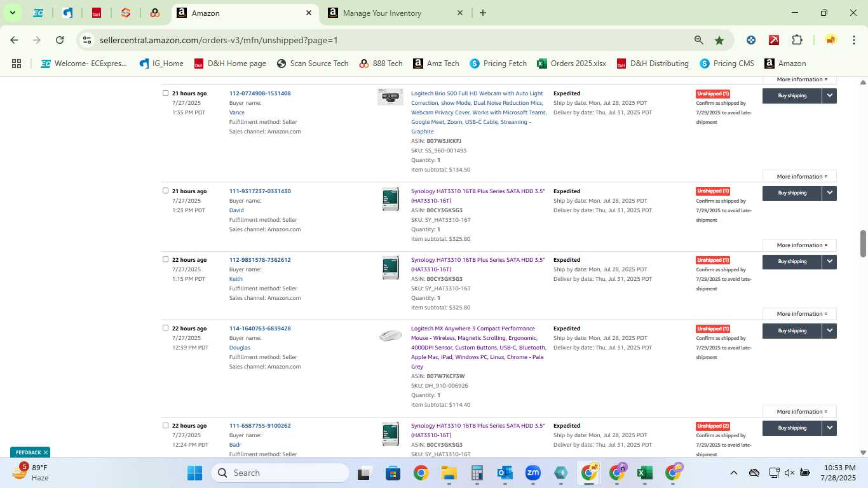Open 888 Tech bookmark
868x488 pixels.
coord(381,64)
